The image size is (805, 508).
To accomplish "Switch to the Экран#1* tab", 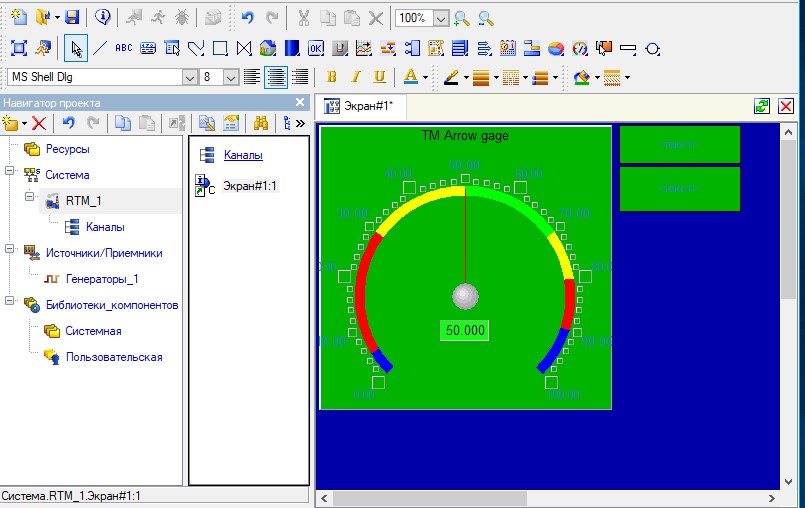I will (x=360, y=106).
